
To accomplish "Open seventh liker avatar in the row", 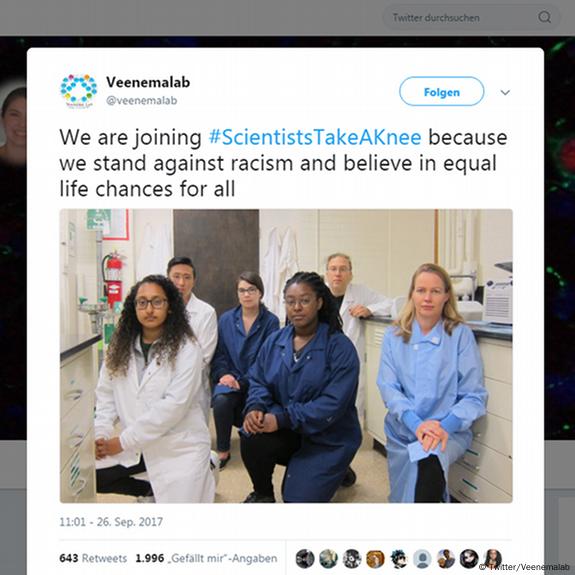I will click(x=446, y=558).
